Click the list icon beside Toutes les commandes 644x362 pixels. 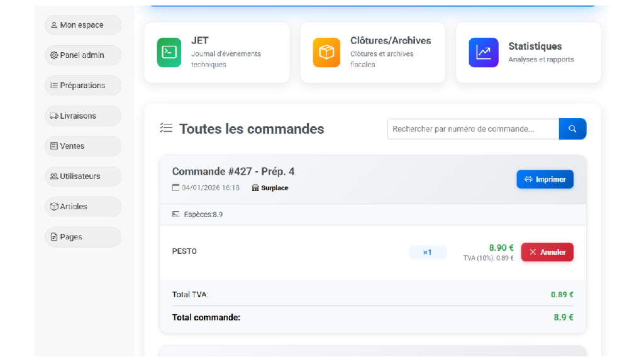[x=166, y=128]
